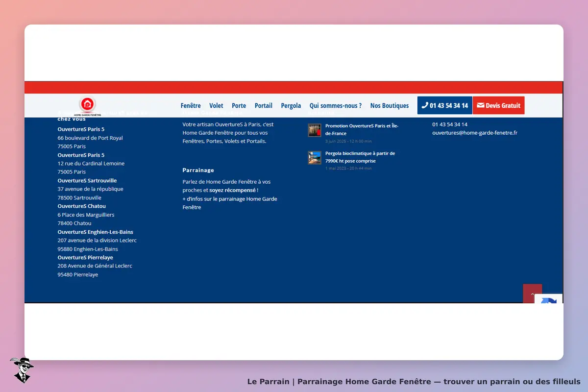This screenshot has height=392, width=588.
Task: Click the 1 mai 2023 article date
Action: (x=348, y=168)
